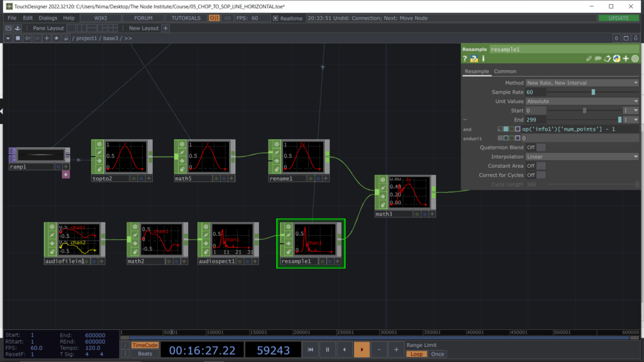Image resolution: width=644 pixels, height=362 pixels.
Task: Toggle Constant Area switch
Action: (x=541, y=166)
